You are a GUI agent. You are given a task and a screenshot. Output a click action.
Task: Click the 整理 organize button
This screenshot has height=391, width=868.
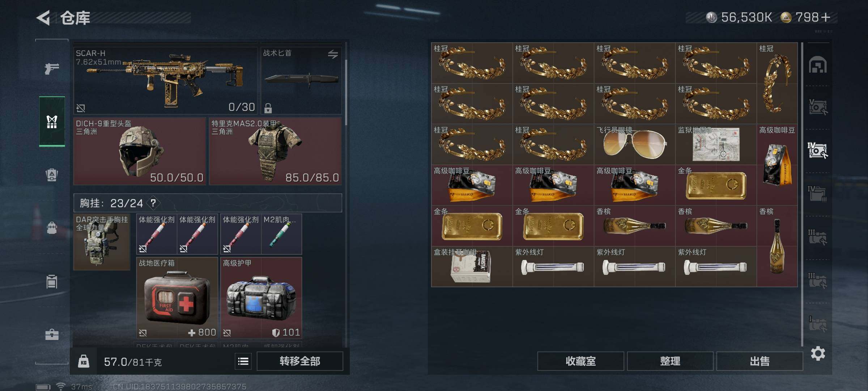click(670, 361)
